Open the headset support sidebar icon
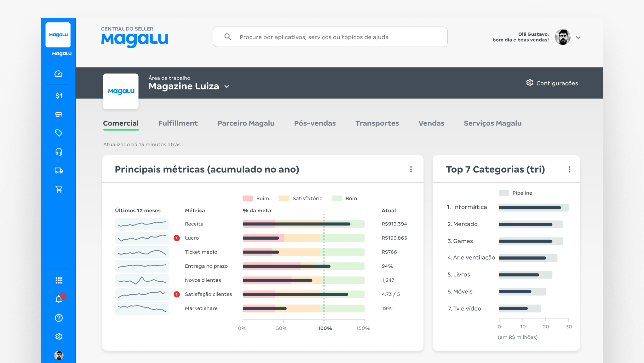The width and height of the screenshot is (644, 363). coord(59,152)
